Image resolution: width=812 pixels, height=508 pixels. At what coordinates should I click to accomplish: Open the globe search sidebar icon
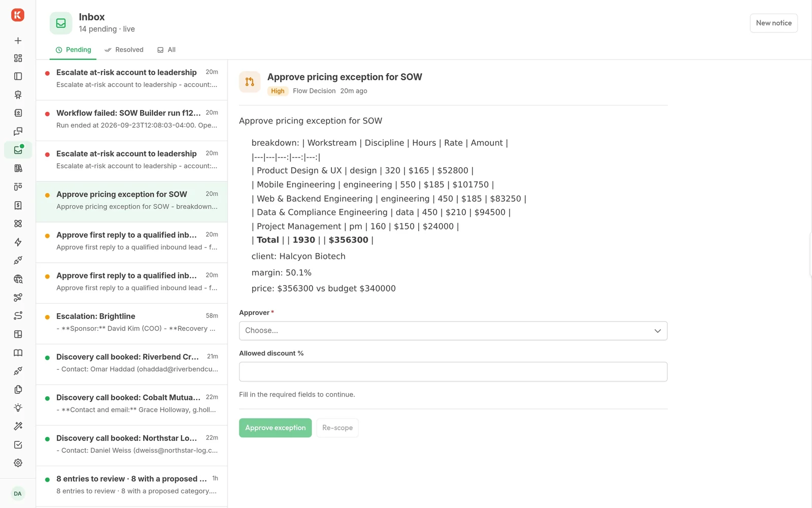click(x=18, y=279)
